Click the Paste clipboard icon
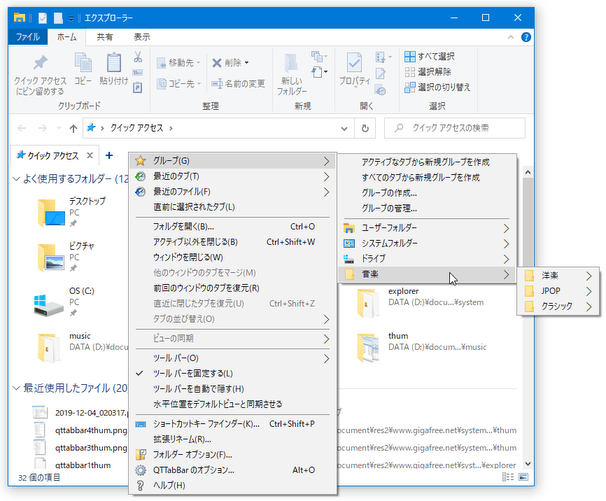This screenshot has height=501, width=606. (114, 62)
